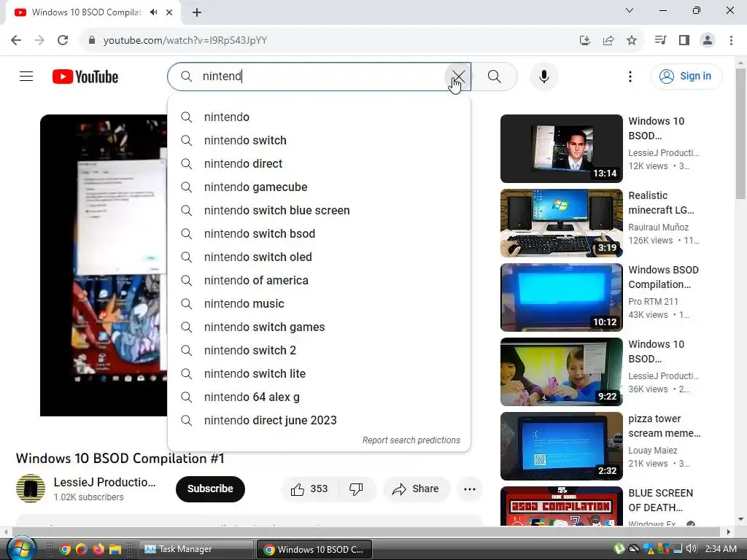This screenshot has width=747, height=560.
Task: Share this page from address bar
Action: pos(608,40)
